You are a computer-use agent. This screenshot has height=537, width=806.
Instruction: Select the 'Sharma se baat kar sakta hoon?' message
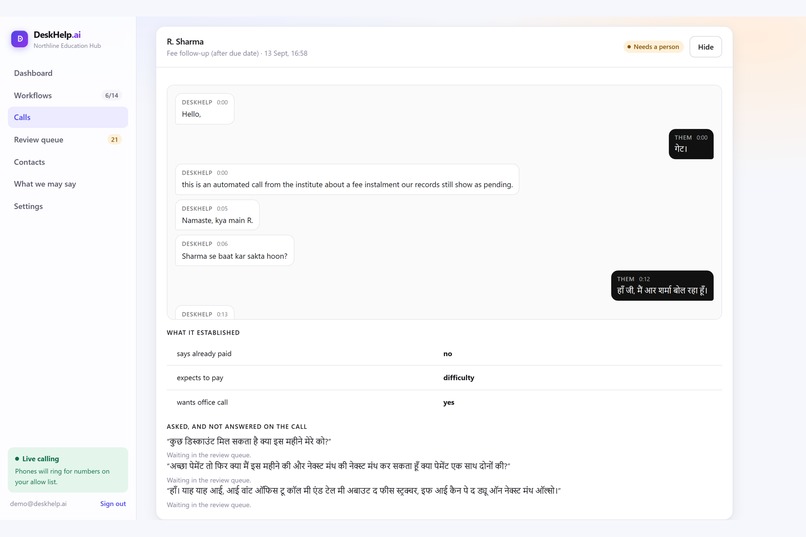pos(234,250)
